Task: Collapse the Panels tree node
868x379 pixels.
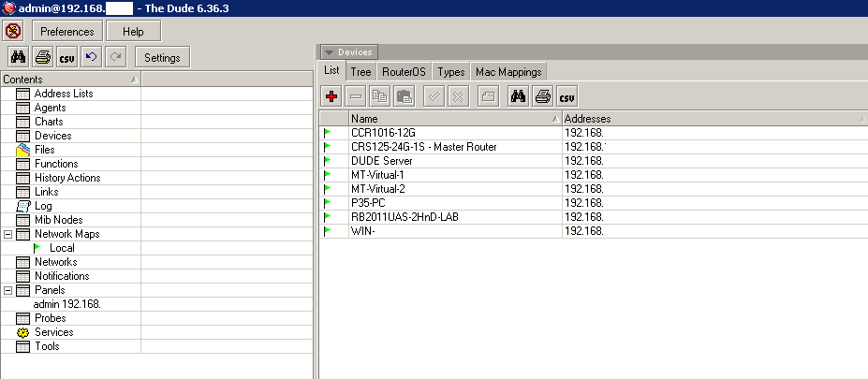Action: (7, 290)
